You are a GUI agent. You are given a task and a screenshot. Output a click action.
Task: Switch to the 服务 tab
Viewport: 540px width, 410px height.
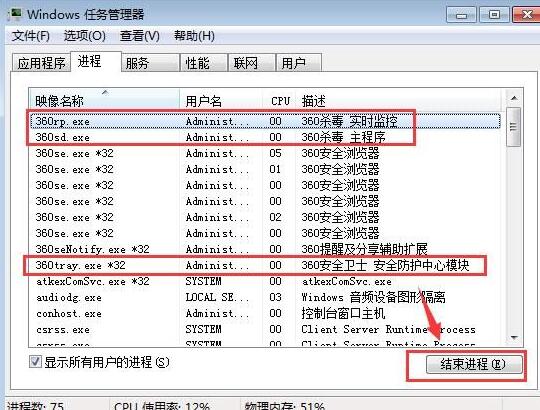pos(150,63)
